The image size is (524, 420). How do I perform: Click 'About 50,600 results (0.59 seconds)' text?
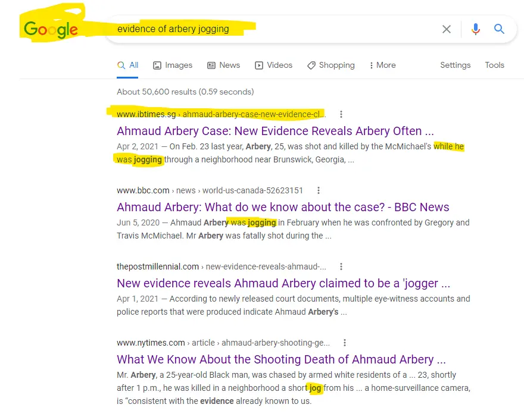pos(185,92)
